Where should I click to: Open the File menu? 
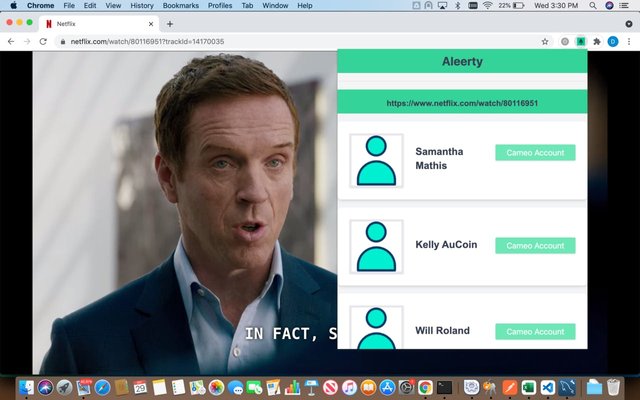point(69,5)
